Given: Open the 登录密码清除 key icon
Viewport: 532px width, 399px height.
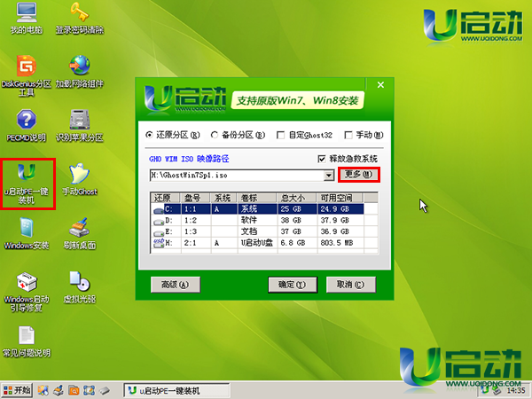Looking at the screenshot, I should click(80, 18).
